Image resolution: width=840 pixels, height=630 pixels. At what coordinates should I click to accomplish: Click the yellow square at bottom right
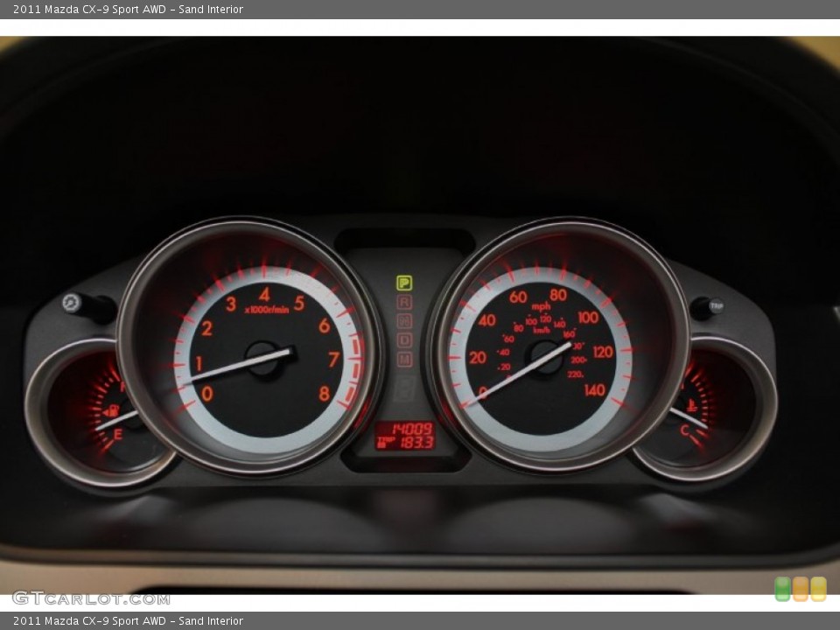pyautogui.click(x=819, y=589)
